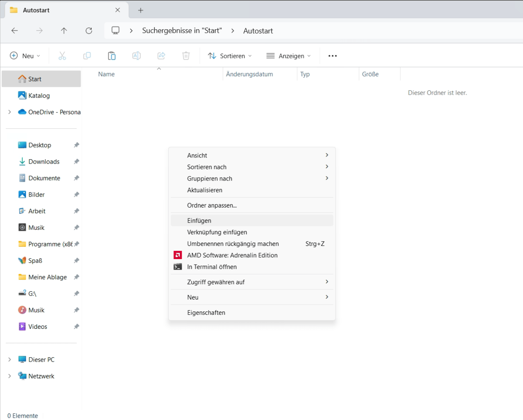Choose Verknüpfung einfügen

252,232
